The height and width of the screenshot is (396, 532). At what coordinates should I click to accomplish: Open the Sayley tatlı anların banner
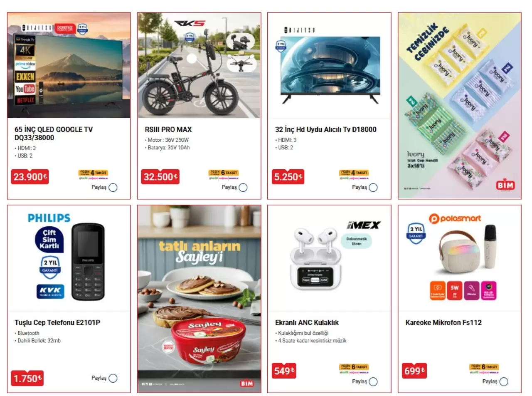pos(199,299)
